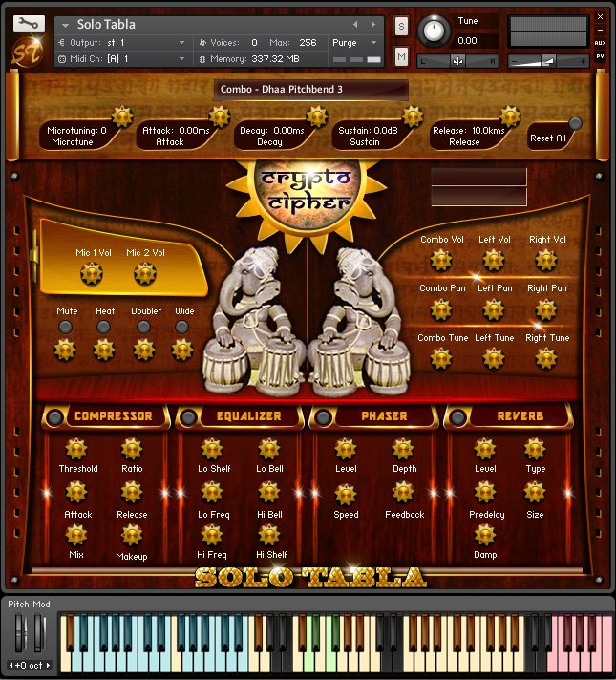616x680 pixels.
Task: Click the Equalizer Hi Bell knob
Action: click(269, 493)
